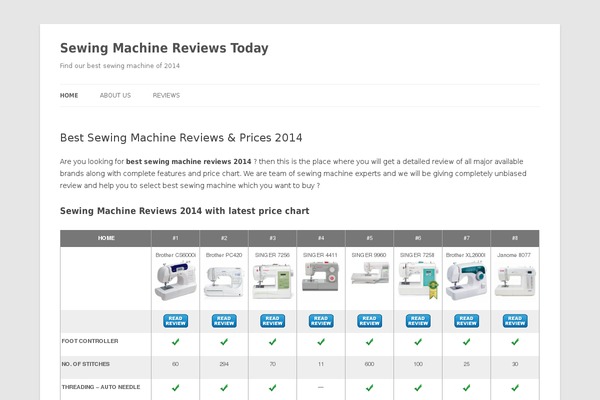Click the SINGER 4411 sewing machine image

click(x=321, y=276)
